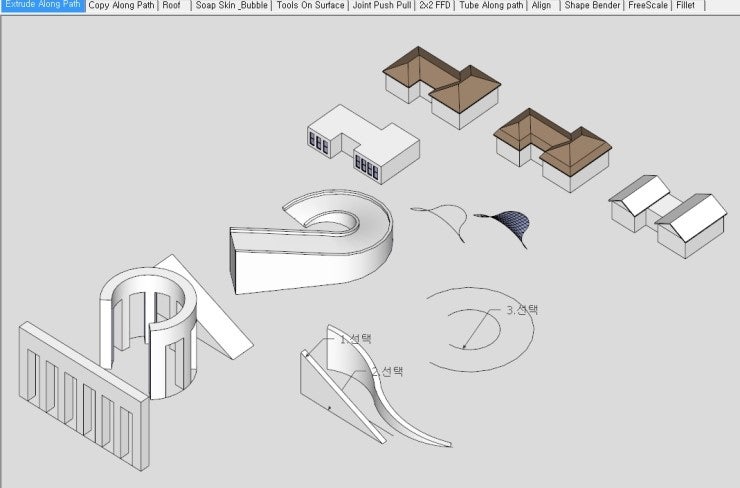Switch to Tools On Surface tab
Screen dimensions: 740x488
click(310, 5)
